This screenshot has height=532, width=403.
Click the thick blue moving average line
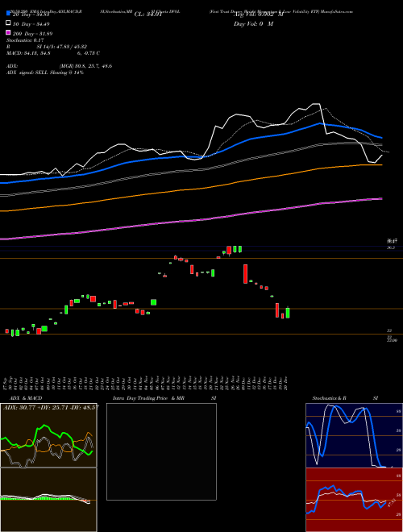pyautogui.click(x=190, y=156)
